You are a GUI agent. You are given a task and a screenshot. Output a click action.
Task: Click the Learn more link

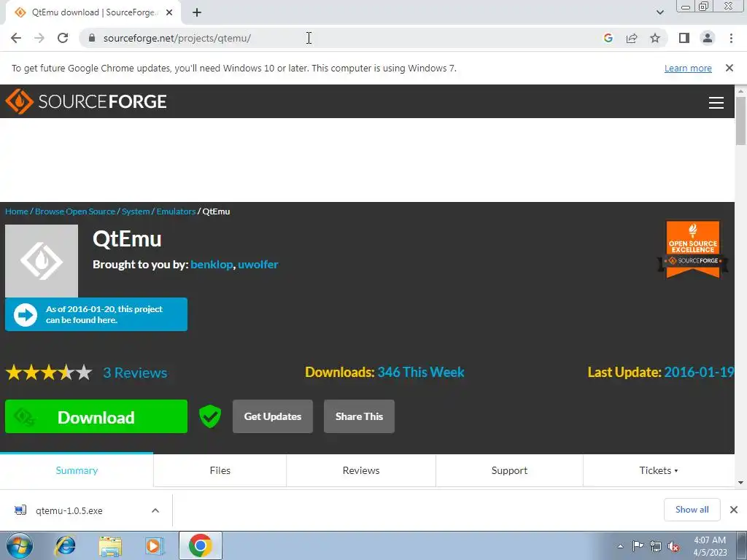(688, 68)
